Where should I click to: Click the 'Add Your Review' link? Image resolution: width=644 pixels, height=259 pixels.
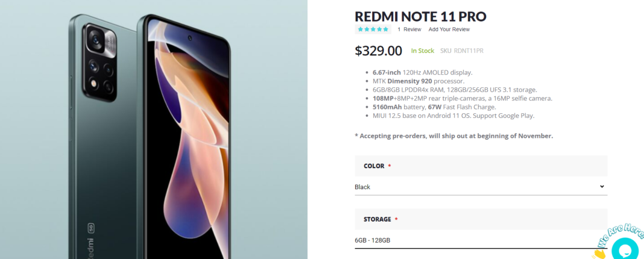pyautogui.click(x=449, y=30)
